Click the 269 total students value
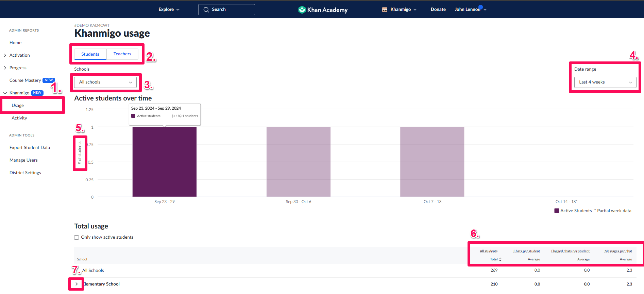The width and height of the screenshot is (644, 294). (494, 270)
